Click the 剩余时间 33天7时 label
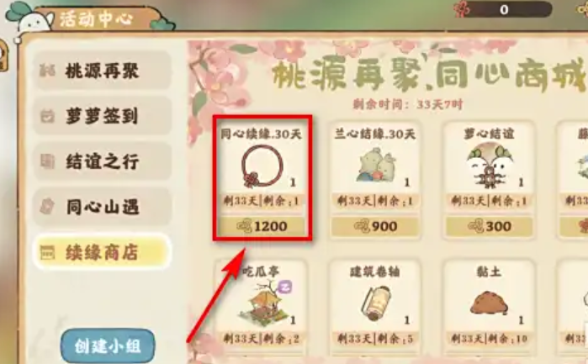The width and height of the screenshot is (588, 364). pyautogui.click(x=408, y=104)
